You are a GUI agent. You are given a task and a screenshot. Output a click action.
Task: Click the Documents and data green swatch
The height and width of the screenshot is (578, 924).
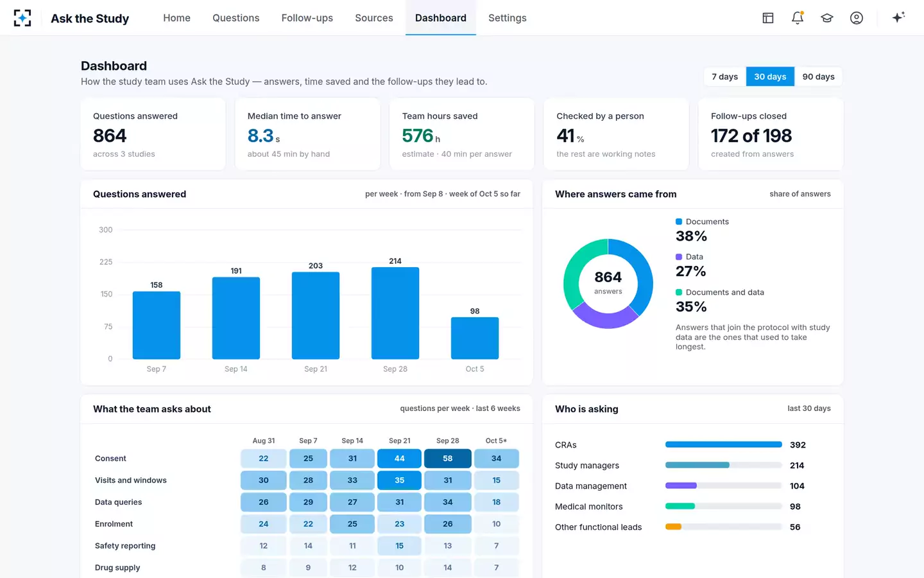click(679, 292)
